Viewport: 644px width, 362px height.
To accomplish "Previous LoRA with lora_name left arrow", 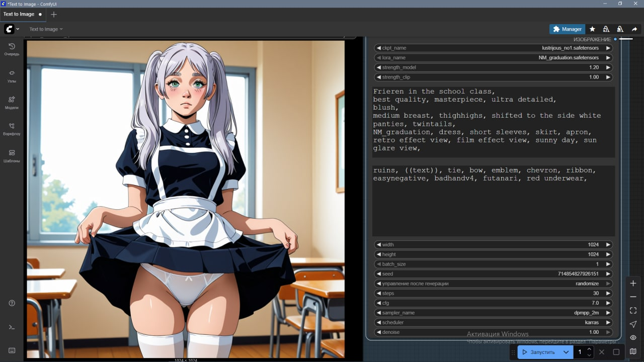I will [379, 58].
